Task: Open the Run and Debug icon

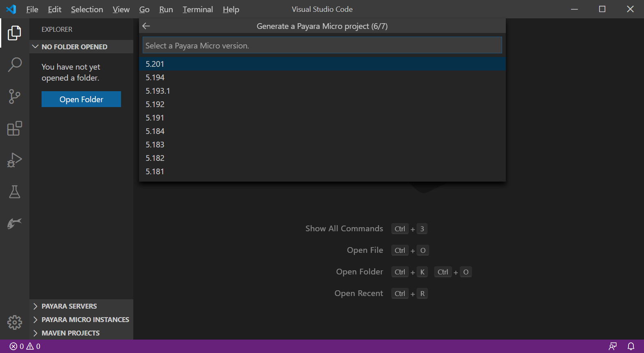Action: coord(15,160)
